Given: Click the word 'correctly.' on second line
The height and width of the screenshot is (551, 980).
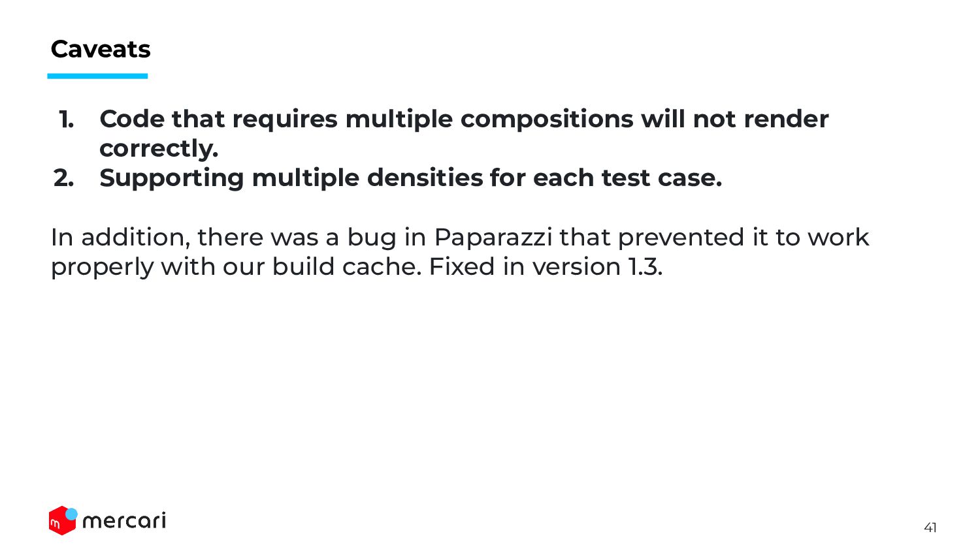Looking at the screenshot, I should tap(159, 149).
